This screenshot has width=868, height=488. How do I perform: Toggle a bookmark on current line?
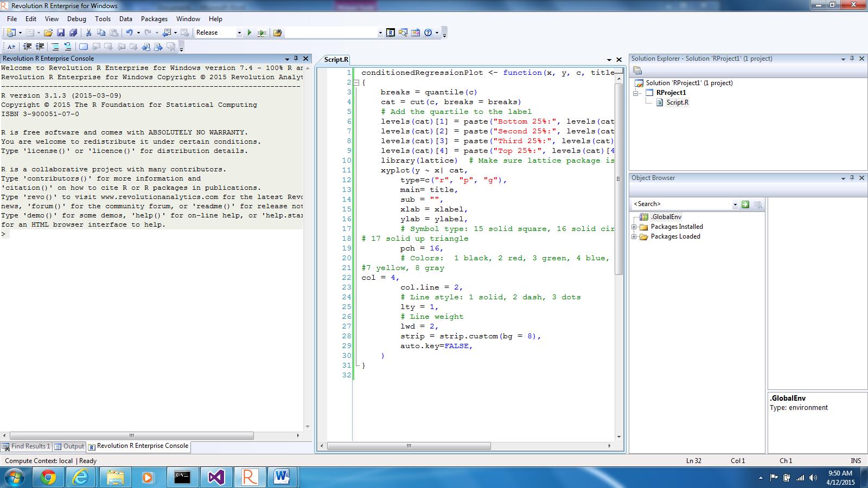(83, 47)
